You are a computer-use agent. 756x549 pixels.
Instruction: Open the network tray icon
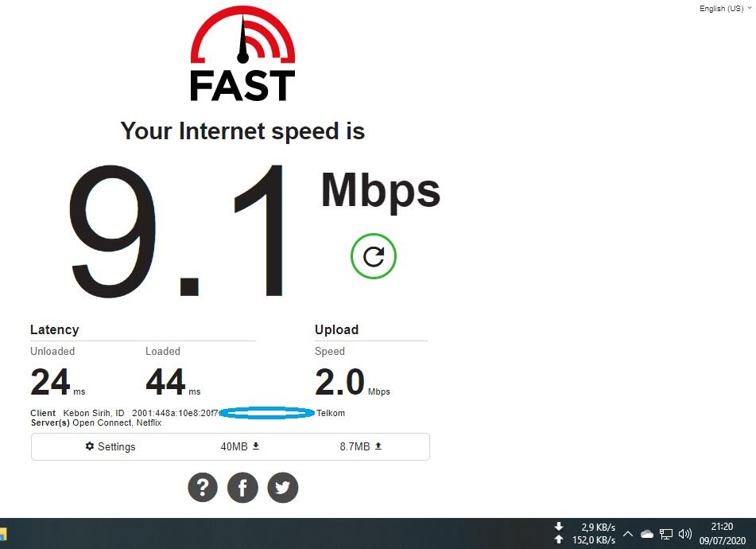[666, 534]
